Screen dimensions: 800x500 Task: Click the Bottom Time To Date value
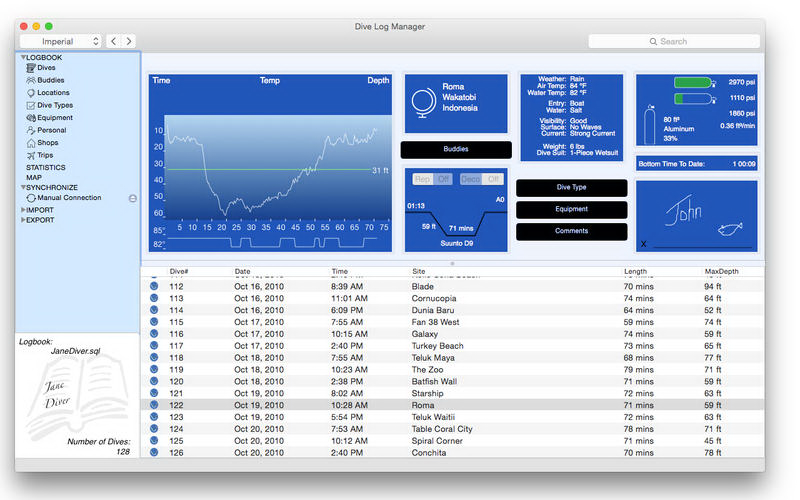[x=744, y=164]
